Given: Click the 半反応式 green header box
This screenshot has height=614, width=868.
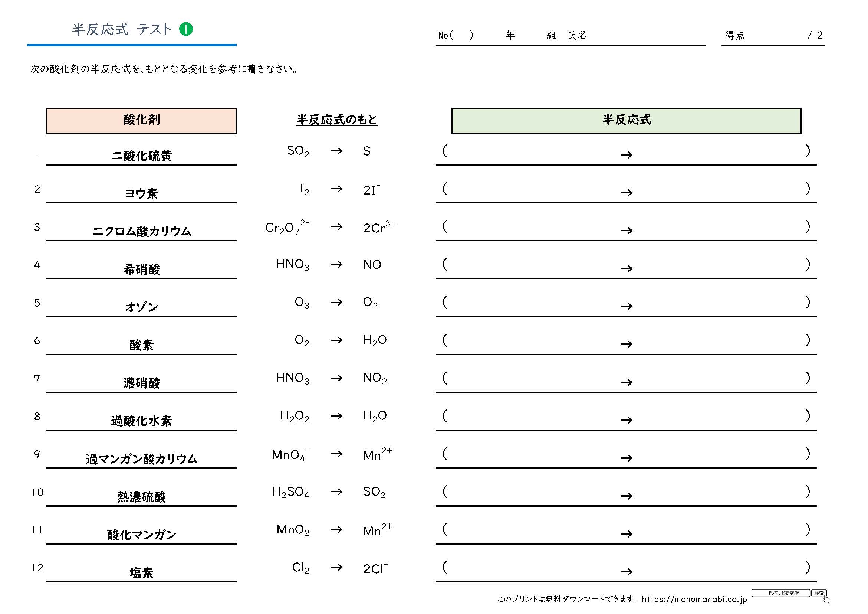Looking at the screenshot, I should point(626,120).
